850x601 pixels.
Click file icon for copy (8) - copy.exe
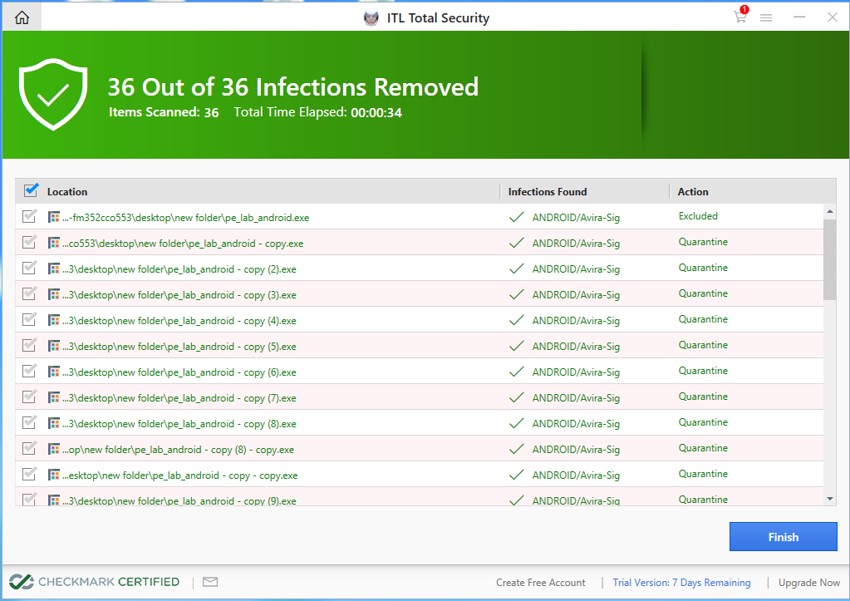(54, 449)
